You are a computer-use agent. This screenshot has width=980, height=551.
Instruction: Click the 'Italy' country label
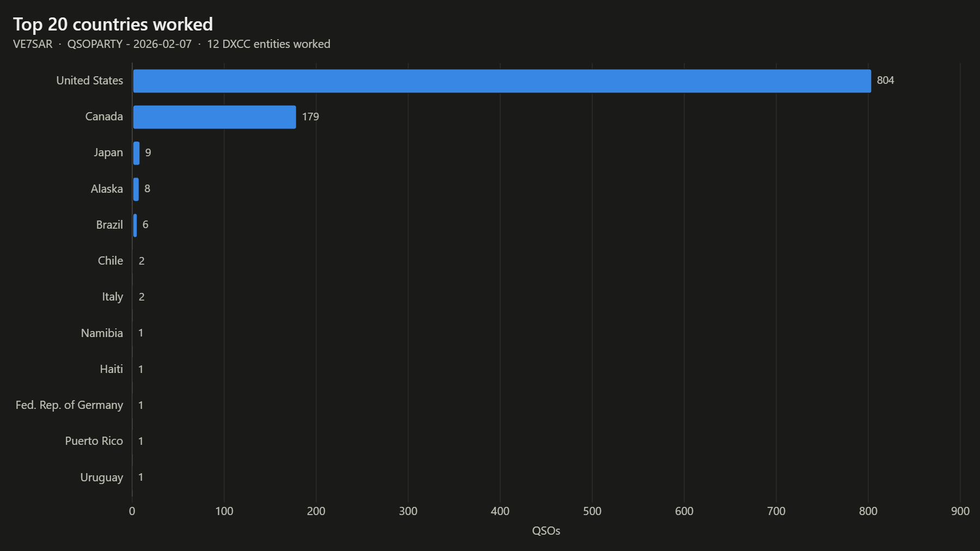pos(113,297)
